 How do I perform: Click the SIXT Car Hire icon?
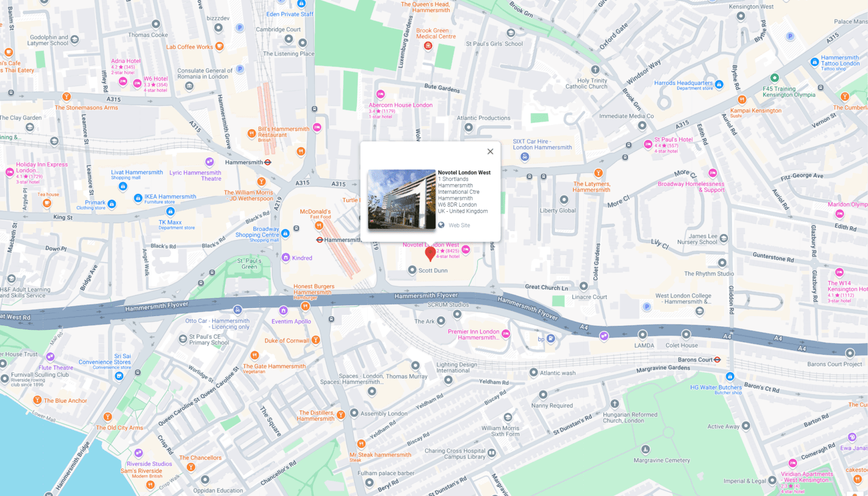pos(525,157)
